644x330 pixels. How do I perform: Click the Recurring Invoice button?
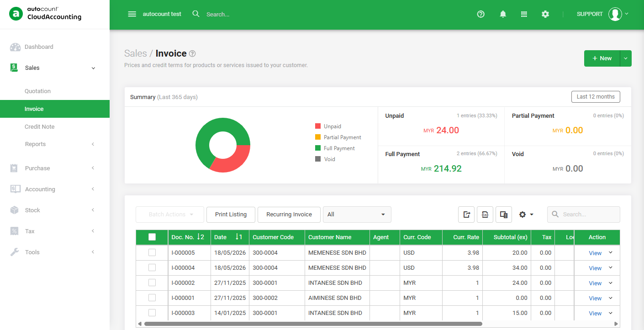tap(289, 215)
